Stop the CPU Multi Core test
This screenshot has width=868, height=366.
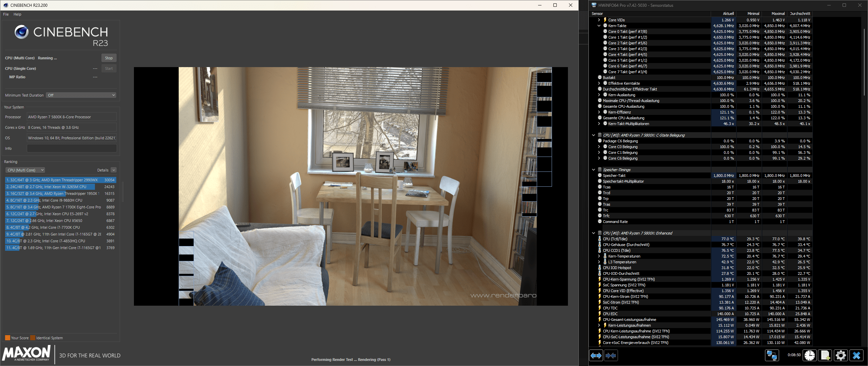point(109,58)
